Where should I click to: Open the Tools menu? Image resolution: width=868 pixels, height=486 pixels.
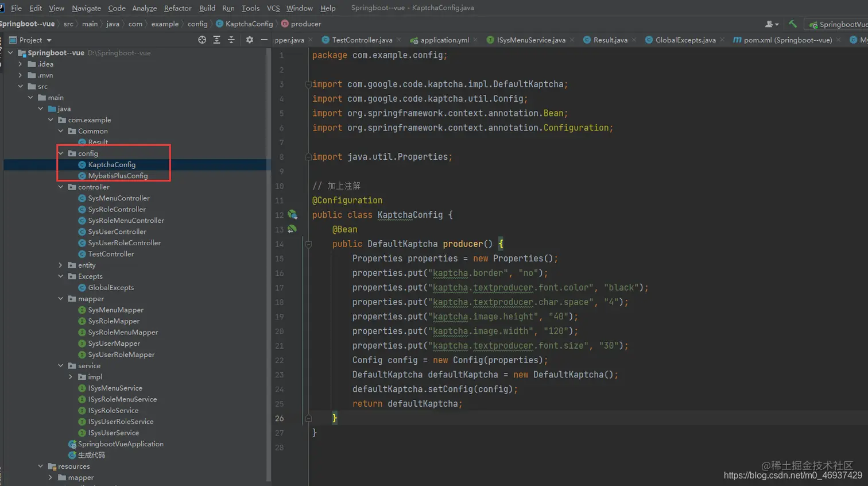pos(250,8)
